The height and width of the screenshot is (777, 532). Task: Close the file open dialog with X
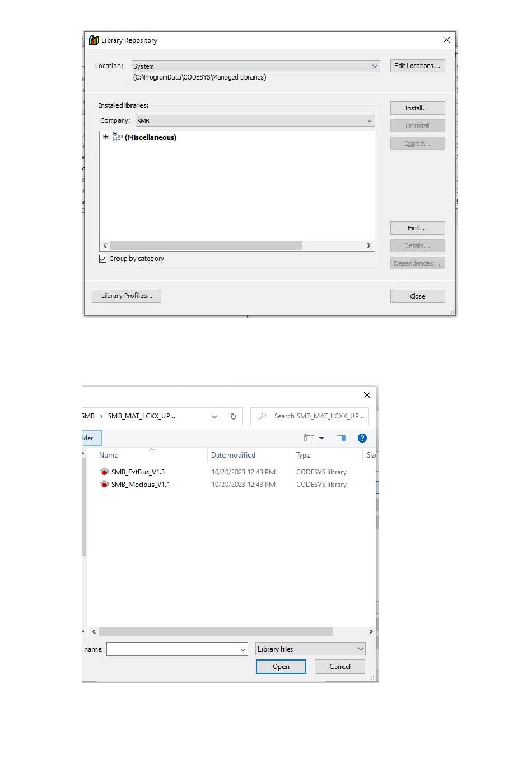pyautogui.click(x=367, y=395)
